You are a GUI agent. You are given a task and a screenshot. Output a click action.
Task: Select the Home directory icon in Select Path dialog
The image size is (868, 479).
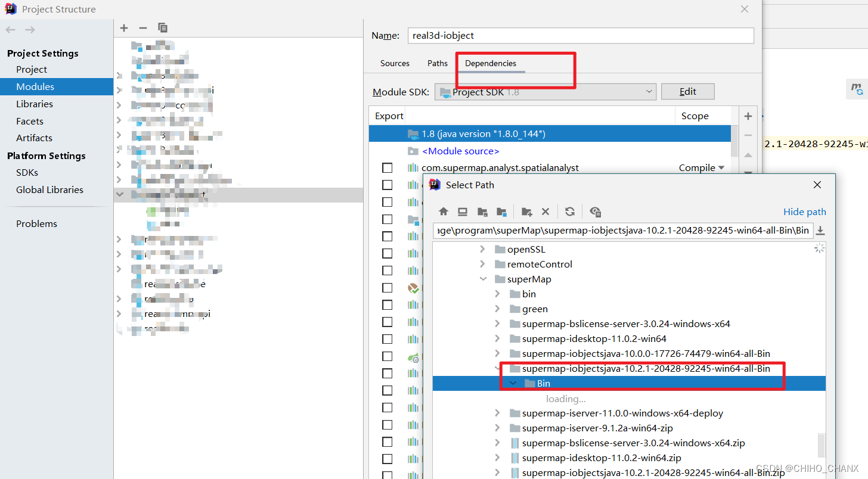(444, 211)
